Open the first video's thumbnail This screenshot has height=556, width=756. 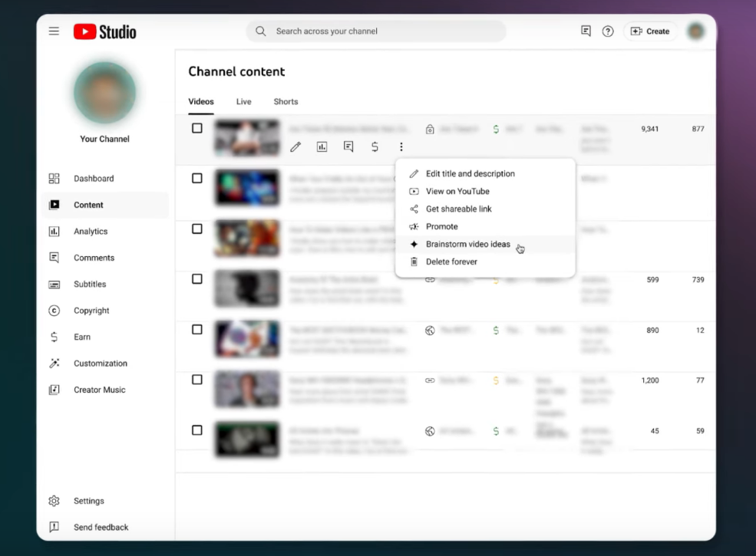[247, 137]
